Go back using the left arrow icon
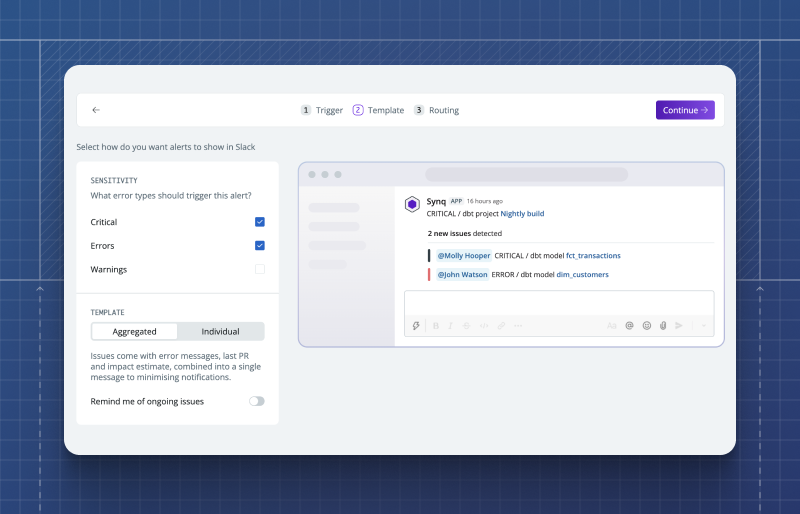Viewport: 800px width, 514px height. click(96, 110)
